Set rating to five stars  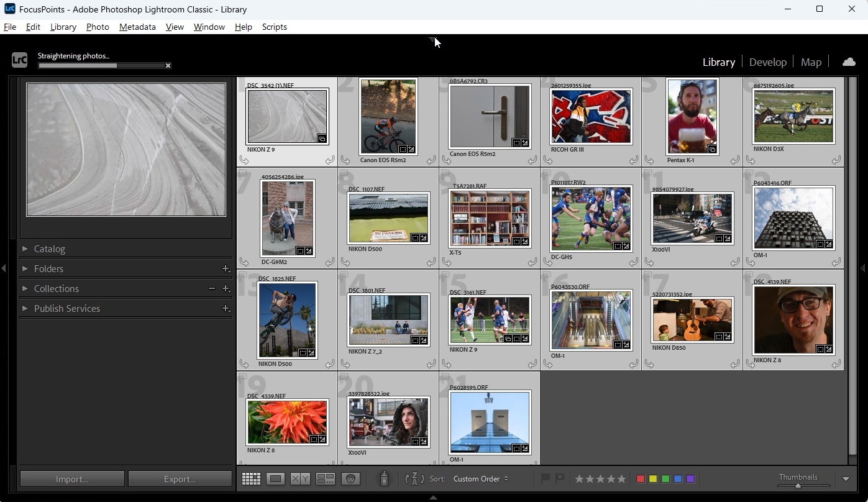click(x=621, y=478)
